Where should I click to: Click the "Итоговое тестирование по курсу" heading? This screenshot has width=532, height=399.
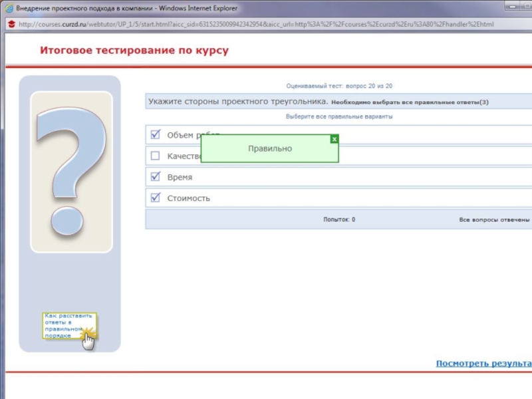click(x=134, y=51)
